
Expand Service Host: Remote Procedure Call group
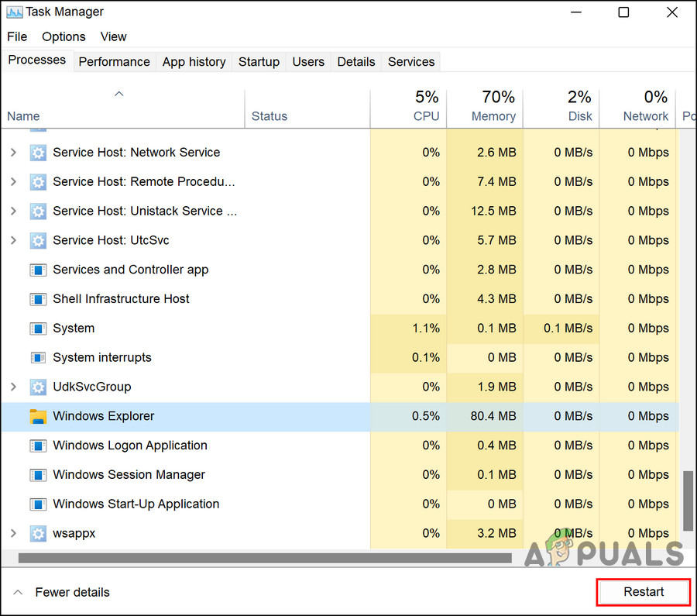tap(13, 182)
